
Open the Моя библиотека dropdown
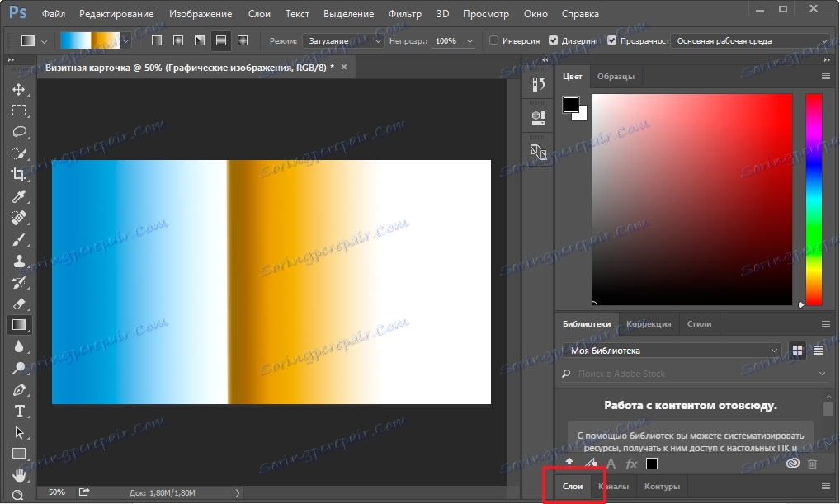coord(670,350)
